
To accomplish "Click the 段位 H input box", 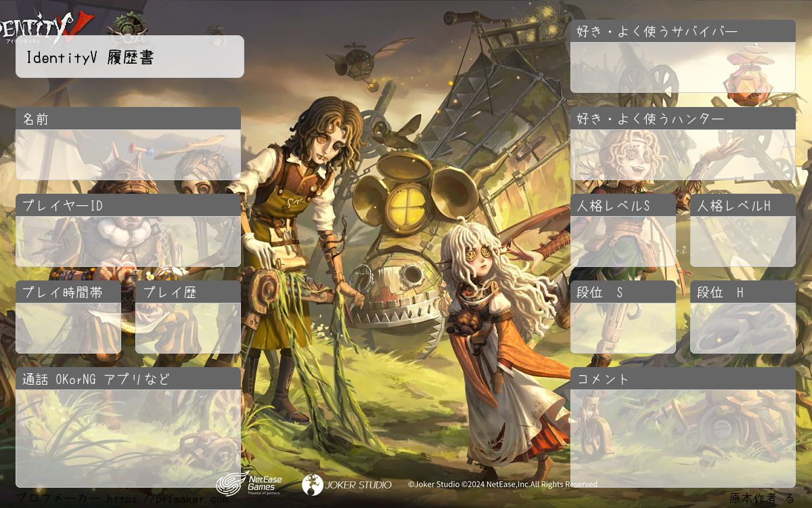I will 743,328.
